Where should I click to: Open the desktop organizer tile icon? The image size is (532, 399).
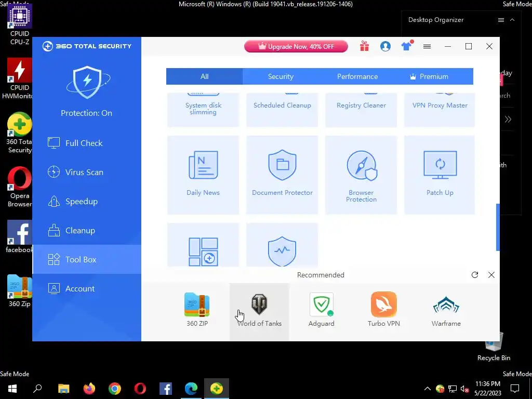[203, 245]
